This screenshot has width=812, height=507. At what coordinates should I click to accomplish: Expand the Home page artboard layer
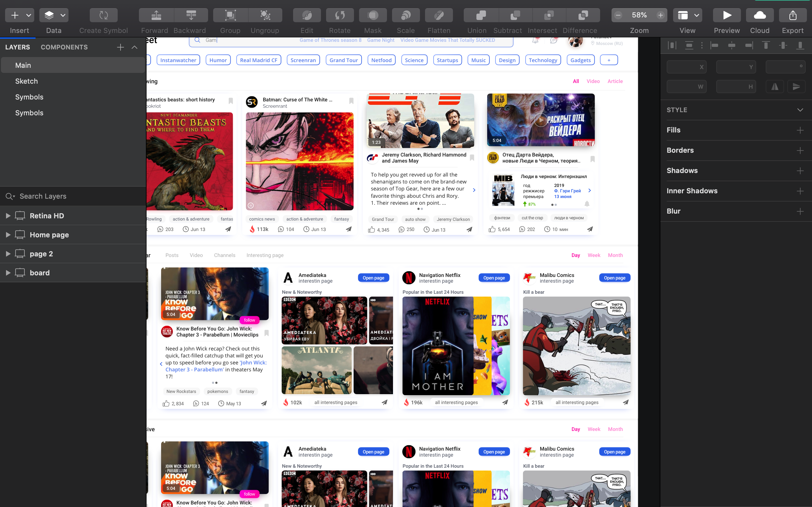click(8, 235)
